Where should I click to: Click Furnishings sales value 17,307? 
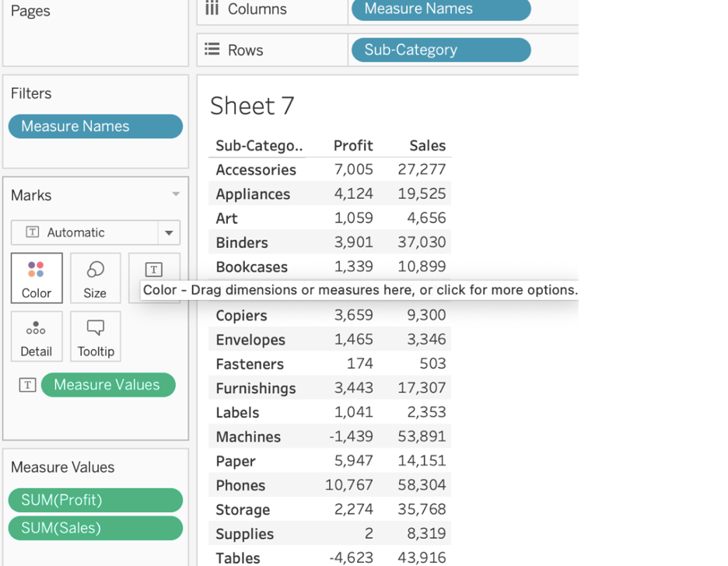[x=422, y=387]
